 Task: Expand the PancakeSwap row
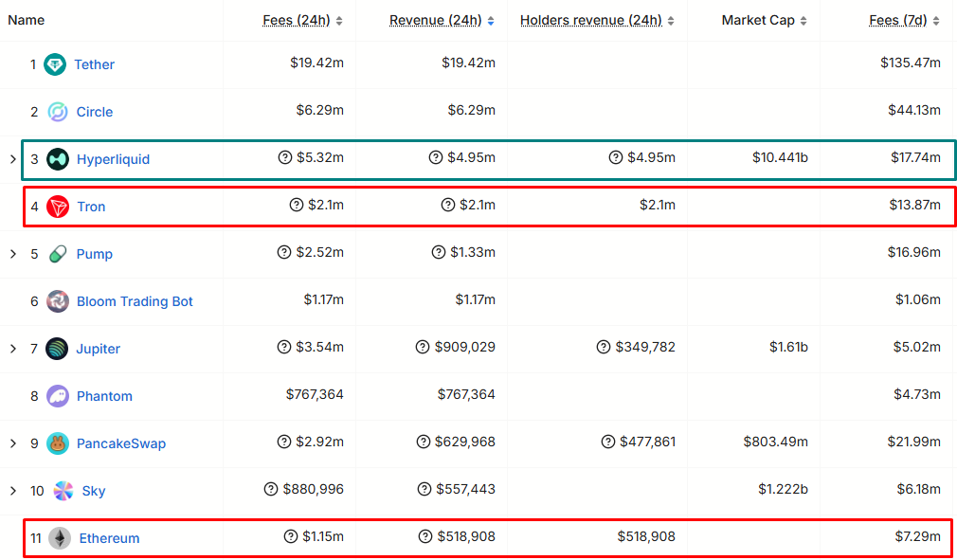[x=13, y=443]
